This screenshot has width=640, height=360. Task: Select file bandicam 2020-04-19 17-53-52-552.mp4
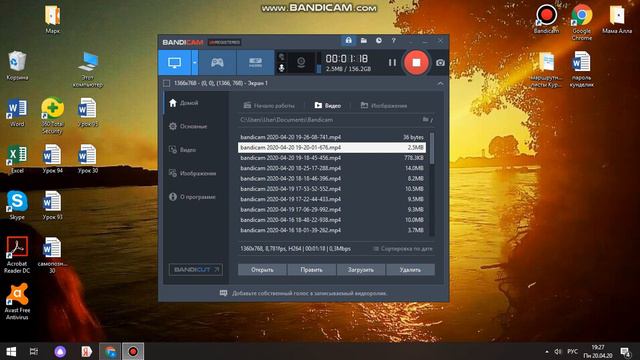(x=332, y=189)
